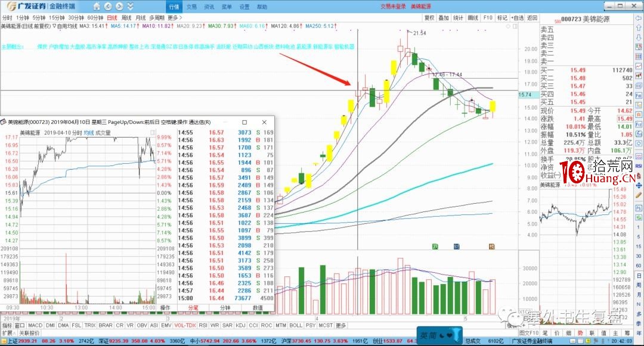Toggle the 成交量 label in intraday popup
The width and height of the screenshot is (644, 346).
pos(103,133)
